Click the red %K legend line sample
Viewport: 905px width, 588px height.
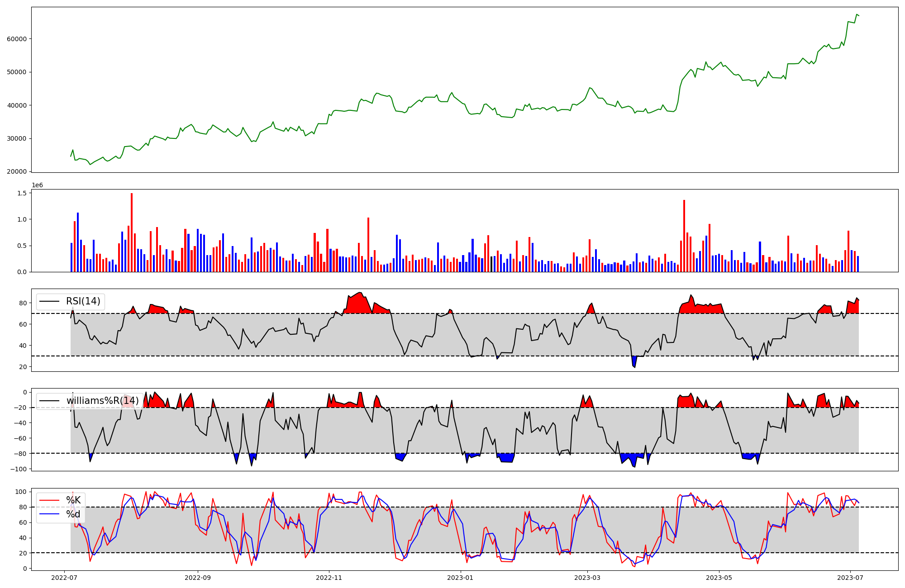click(50, 500)
